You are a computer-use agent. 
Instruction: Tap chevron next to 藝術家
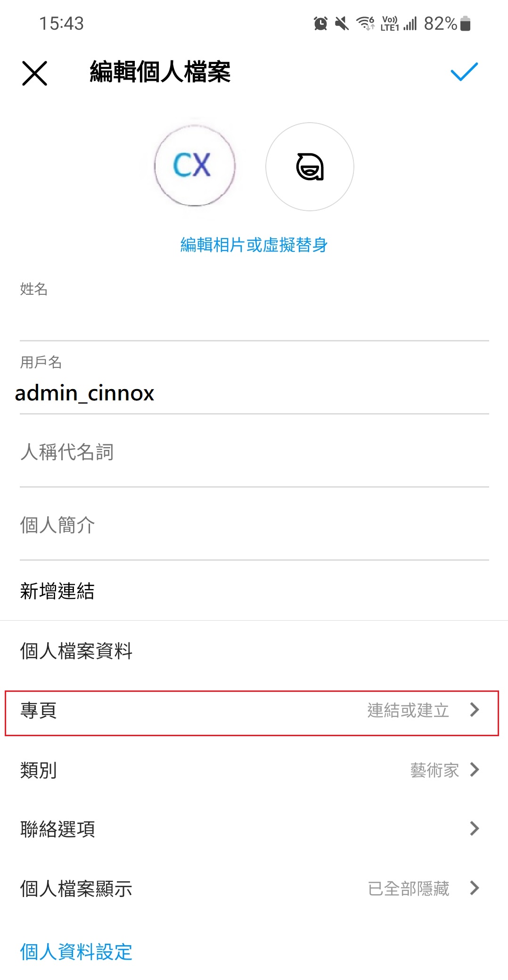point(474,770)
